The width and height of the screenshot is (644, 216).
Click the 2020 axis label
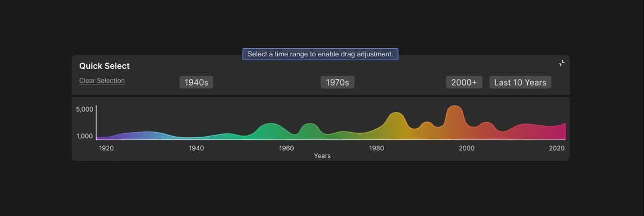pyautogui.click(x=556, y=148)
